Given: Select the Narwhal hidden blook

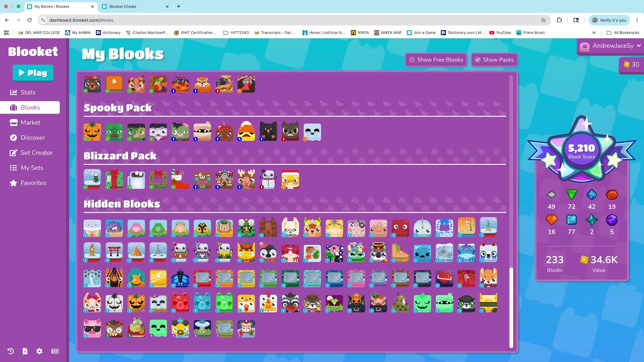Looking at the screenshot, I should pyautogui.click(x=423, y=228).
